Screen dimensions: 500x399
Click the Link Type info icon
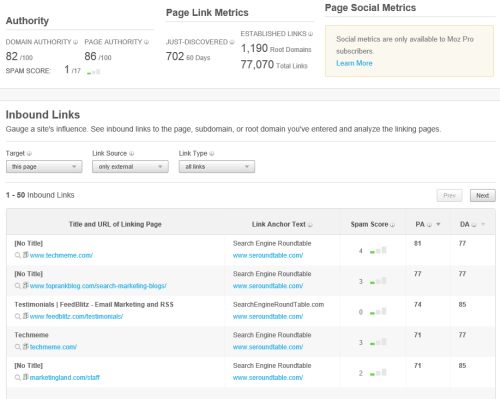212,153
